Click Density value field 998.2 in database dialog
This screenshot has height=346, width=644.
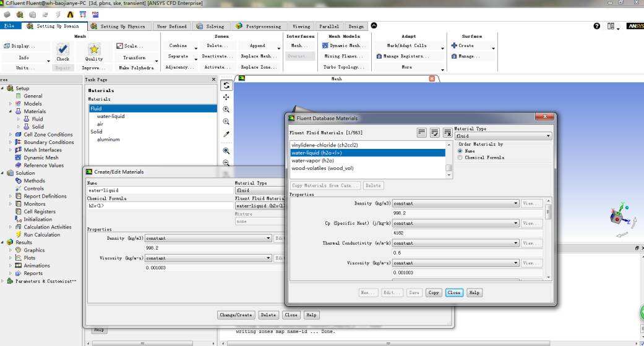click(468, 213)
